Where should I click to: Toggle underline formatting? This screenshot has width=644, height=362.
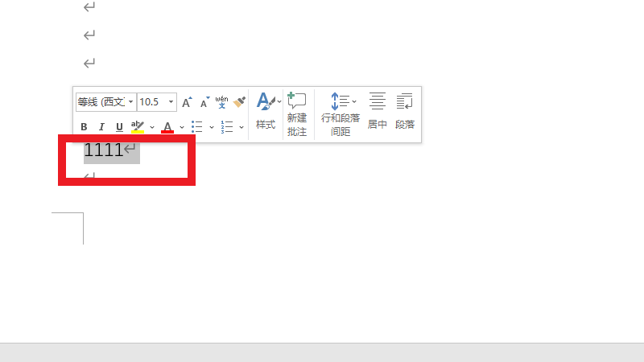coord(119,126)
